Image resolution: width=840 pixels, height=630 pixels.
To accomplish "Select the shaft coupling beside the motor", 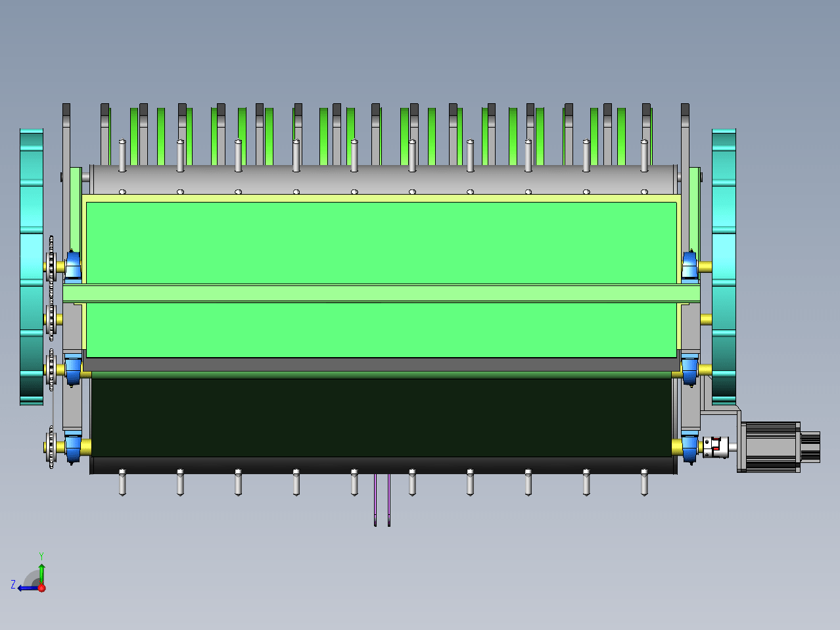I will click(716, 447).
